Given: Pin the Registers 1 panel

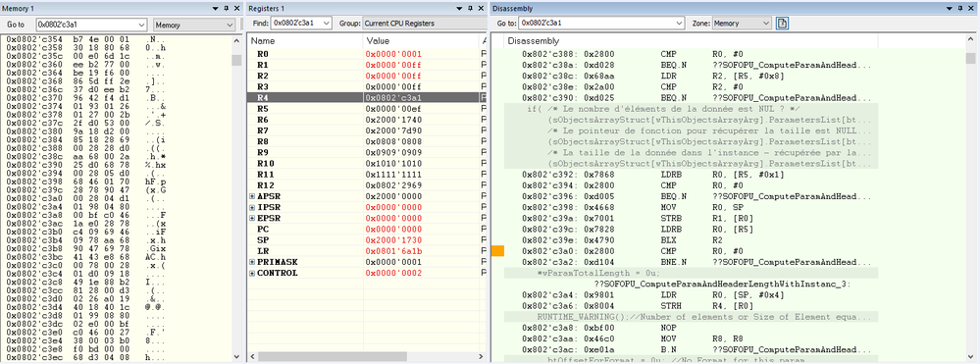Looking at the screenshot, I should tap(469, 8).
